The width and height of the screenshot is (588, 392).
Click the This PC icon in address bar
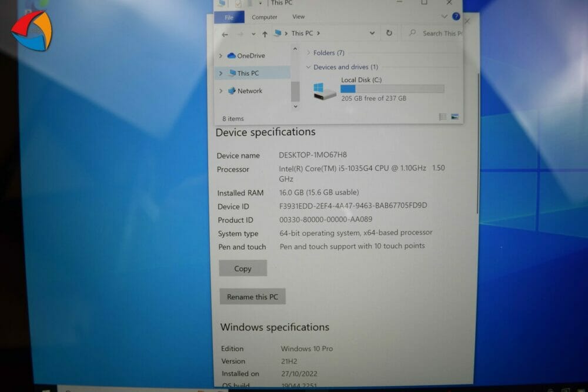pos(278,33)
